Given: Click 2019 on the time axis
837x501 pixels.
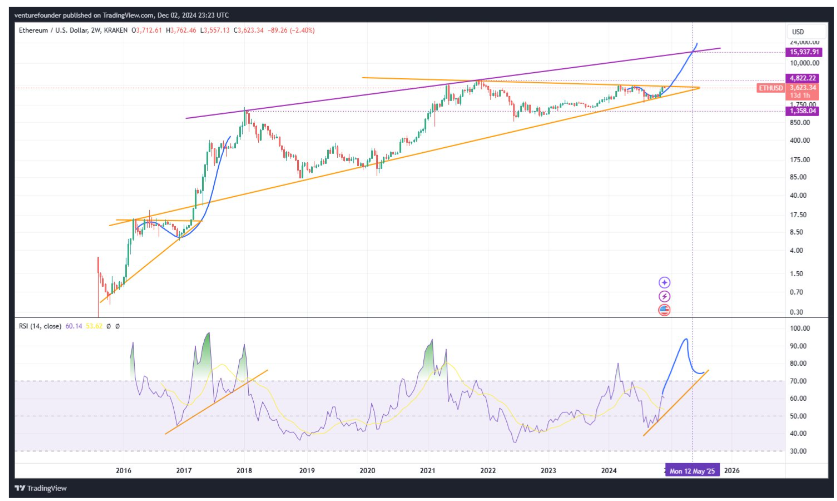Looking at the screenshot, I should click(306, 471).
